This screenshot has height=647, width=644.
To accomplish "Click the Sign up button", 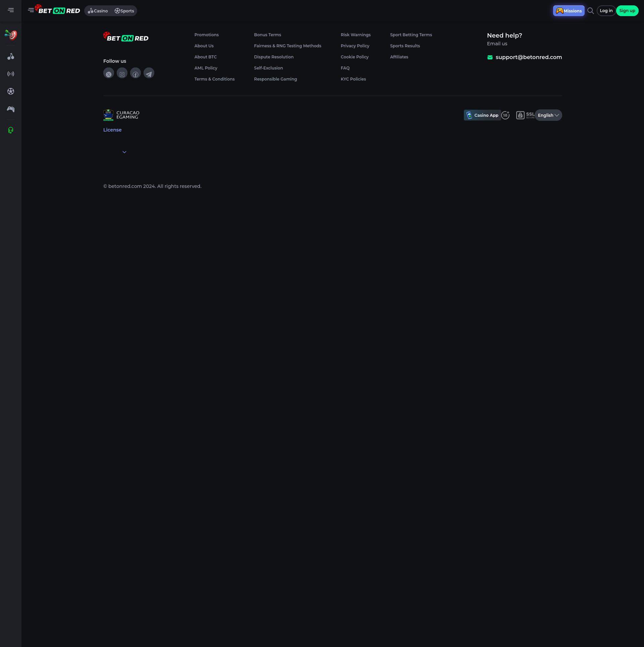I will point(627,11).
